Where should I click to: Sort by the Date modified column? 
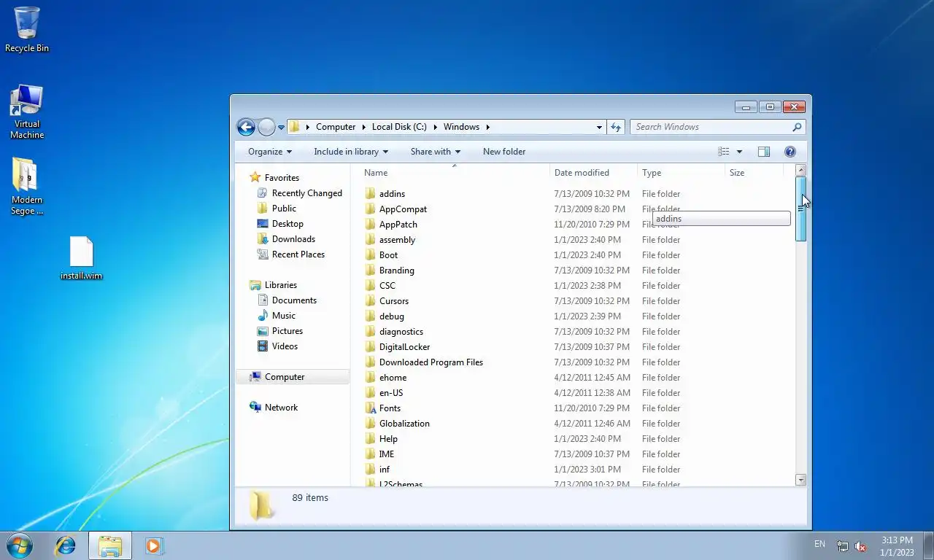[593, 173]
